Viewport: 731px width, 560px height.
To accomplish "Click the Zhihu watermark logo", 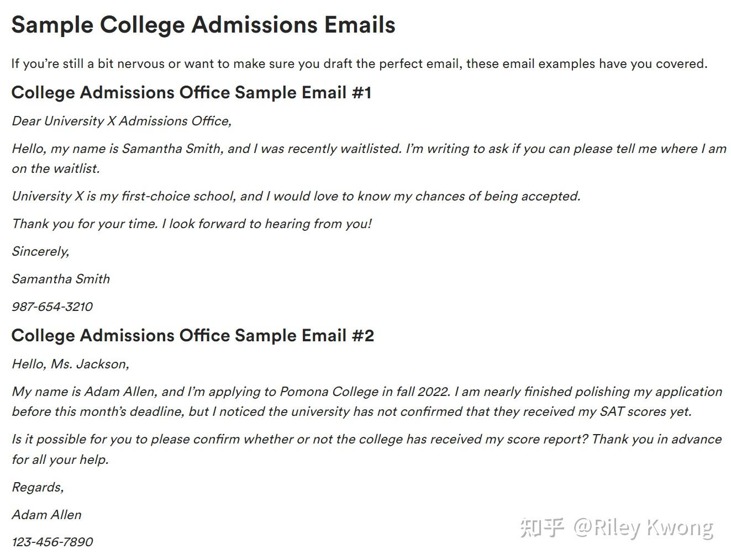I will [541, 527].
